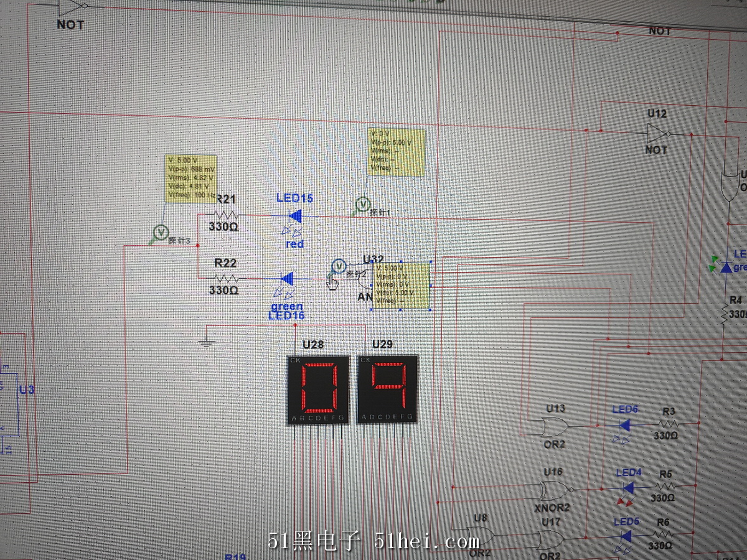Select the 探针1 voltage probe marker
Image resolution: width=747 pixels, height=560 pixels.
[362, 204]
